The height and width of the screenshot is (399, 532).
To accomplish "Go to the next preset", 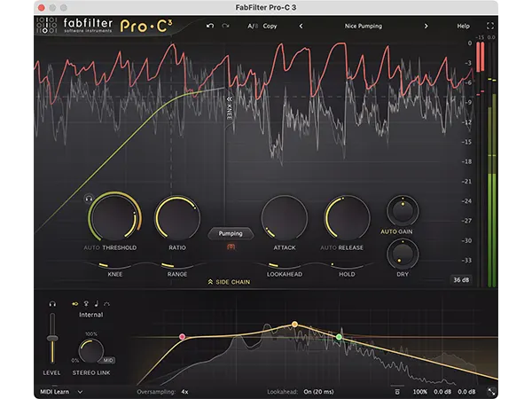I will 426,26.
